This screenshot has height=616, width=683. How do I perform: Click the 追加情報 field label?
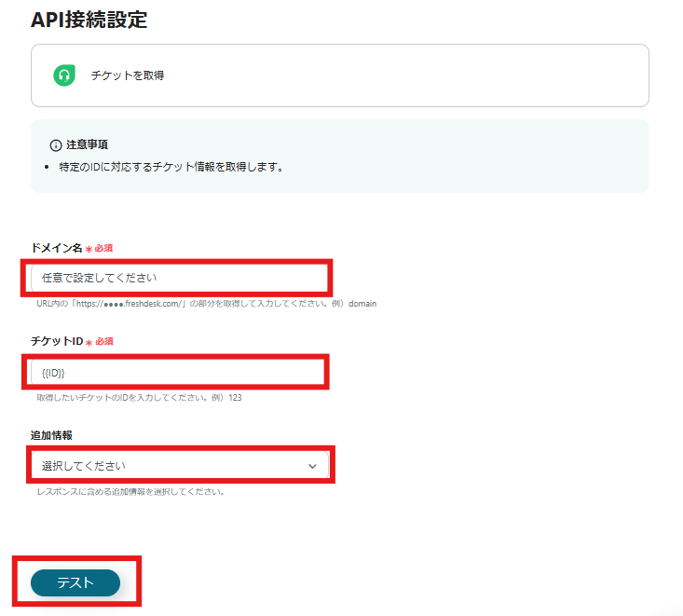point(51,435)
